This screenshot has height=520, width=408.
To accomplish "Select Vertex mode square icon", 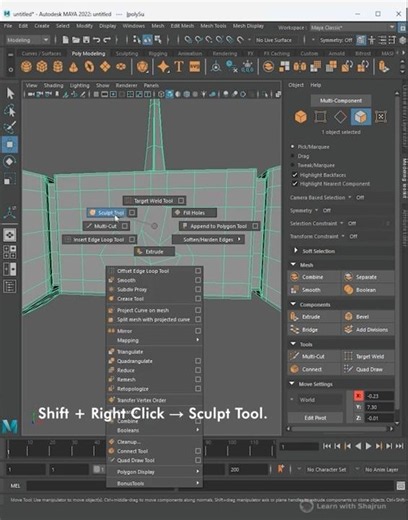I will [320, 117].
